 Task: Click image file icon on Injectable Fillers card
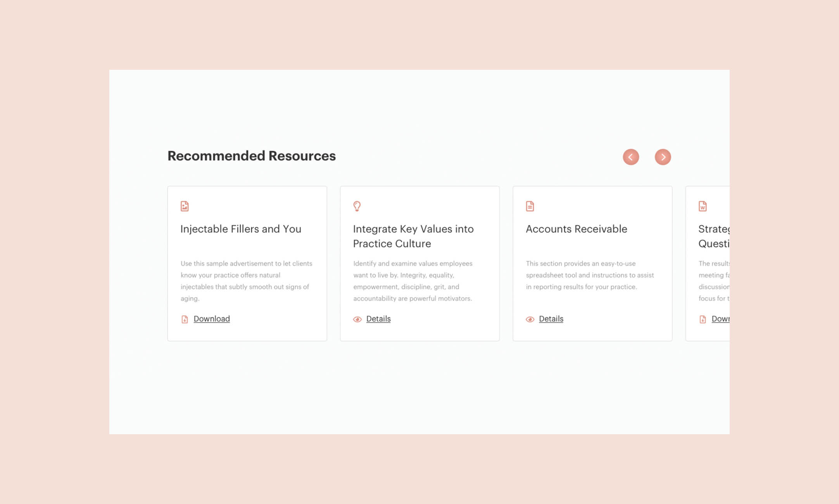pos(185,206)
